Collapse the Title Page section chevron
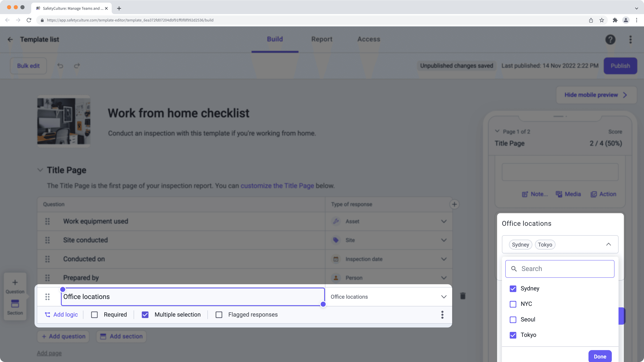The image size is (644, 362). click(x=40, y=170)
